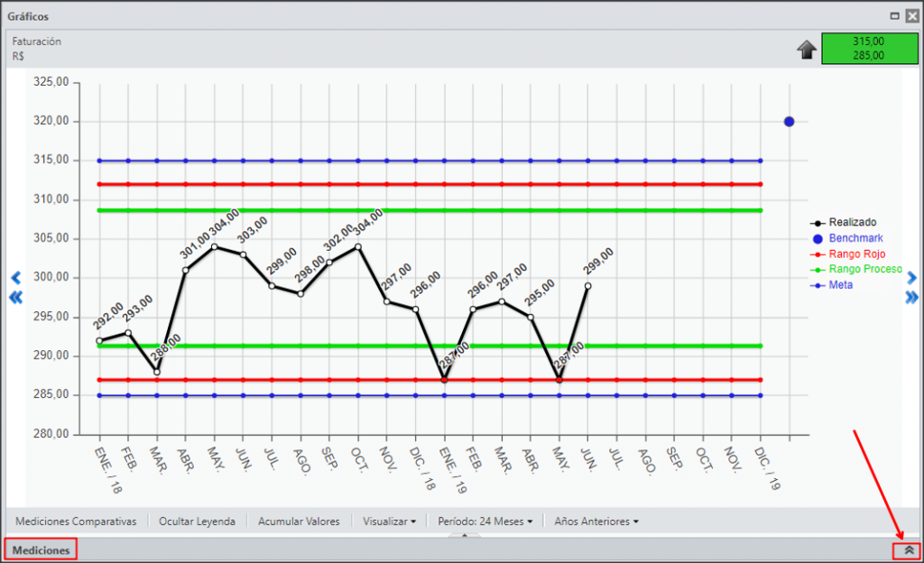Image resolution: width=924 pixels, height=563 pixels.
Task: Open the Años Anteriores dropdown
Action: (596, 521)
